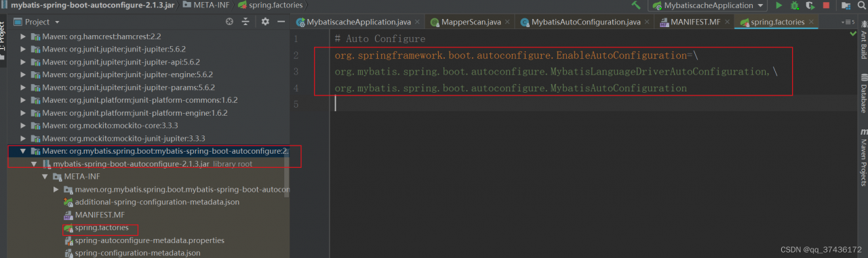
Task: Close the spring.factories editor tab
Action: 812,22
